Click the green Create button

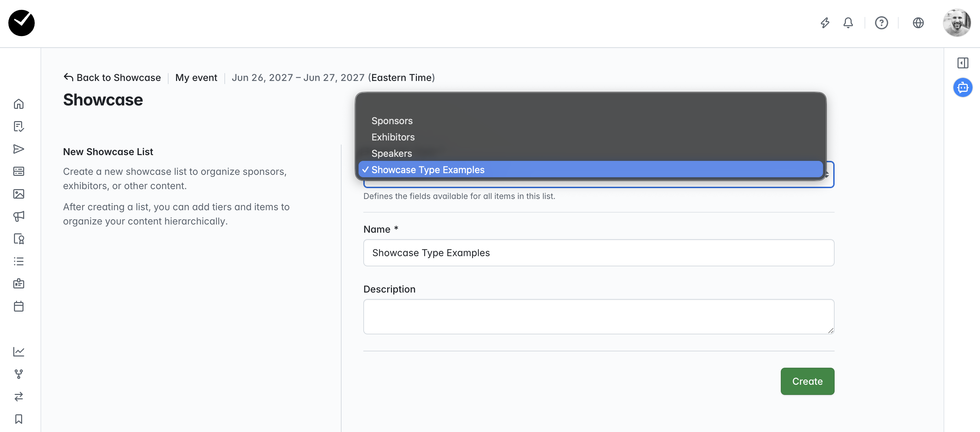coord(807,381)
